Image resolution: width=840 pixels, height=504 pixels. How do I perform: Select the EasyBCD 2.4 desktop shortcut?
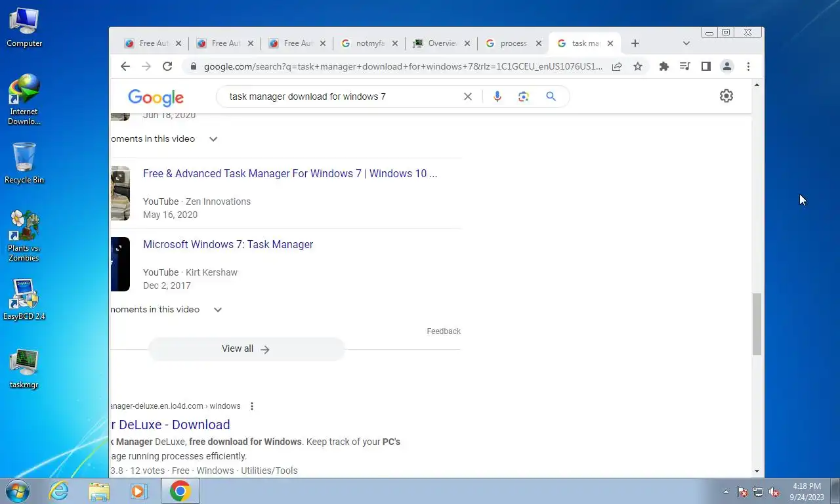[24, 301]
